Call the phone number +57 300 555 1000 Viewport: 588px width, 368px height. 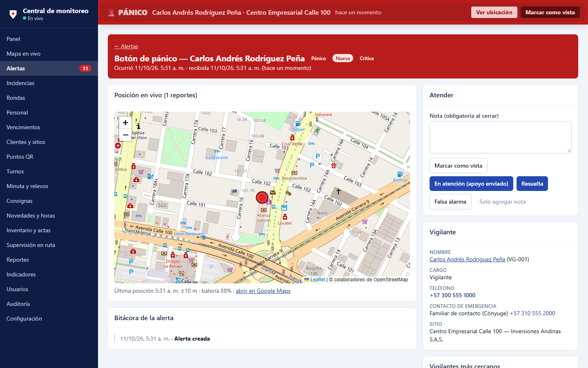point(452,295)
